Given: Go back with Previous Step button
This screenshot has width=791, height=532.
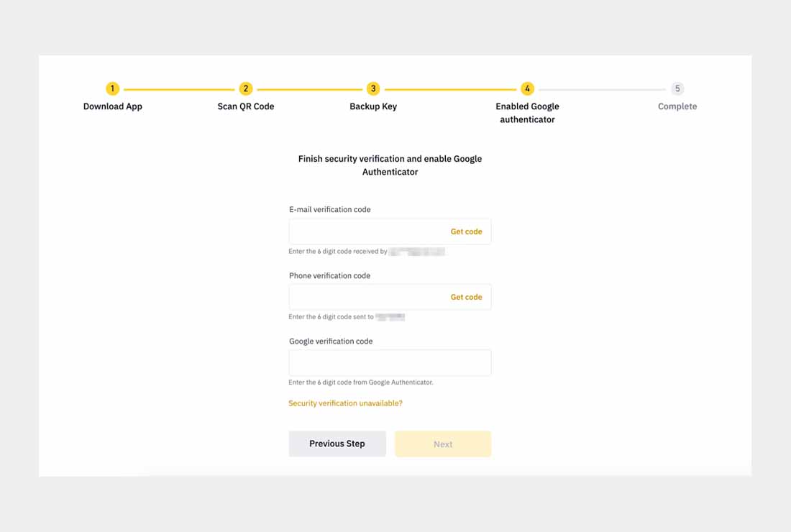Looking at the screenshot, I should click(x=337, y=444).
